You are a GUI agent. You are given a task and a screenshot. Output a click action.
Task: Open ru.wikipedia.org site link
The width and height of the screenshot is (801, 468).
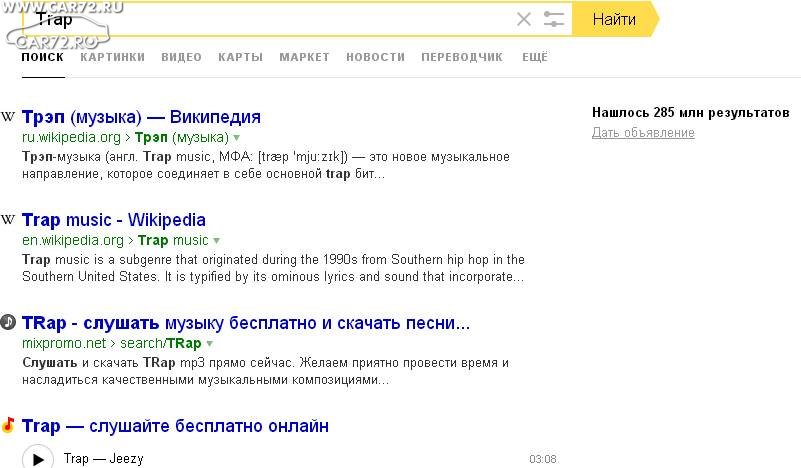tap(72, 137)
